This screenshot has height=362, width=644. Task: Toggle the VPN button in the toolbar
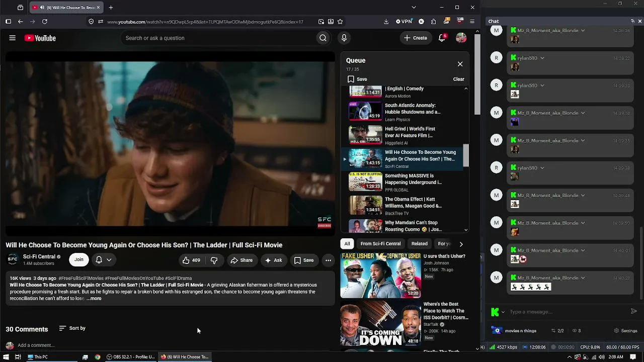click(x=404, y=22)
